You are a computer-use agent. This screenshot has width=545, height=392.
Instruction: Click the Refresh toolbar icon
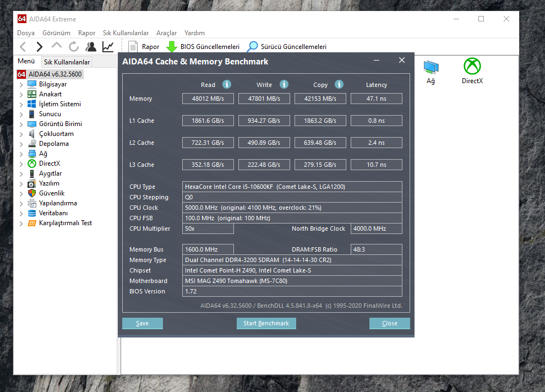coord(73,47)
